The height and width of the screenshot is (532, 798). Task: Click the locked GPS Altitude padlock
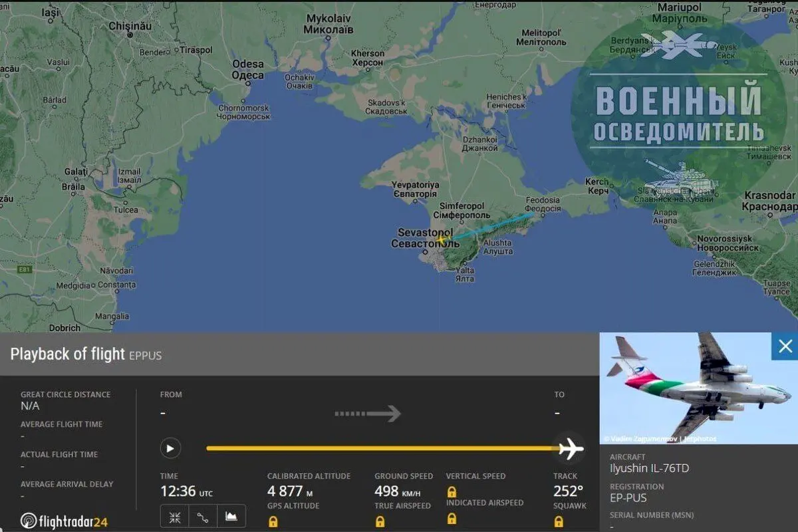point(273,521)
